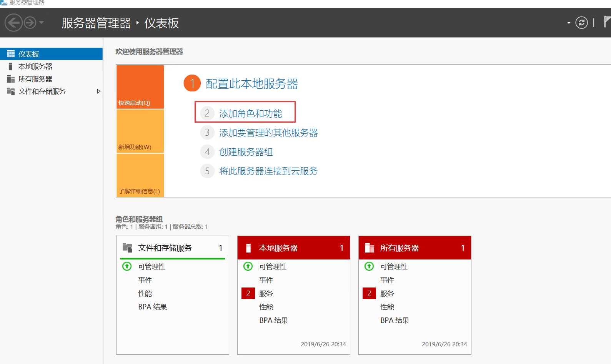Click red 2 badge in 本地服务器 tile
Image resolution: width=611 pixels, height=364 pixels.
click(x=248, y=293)
